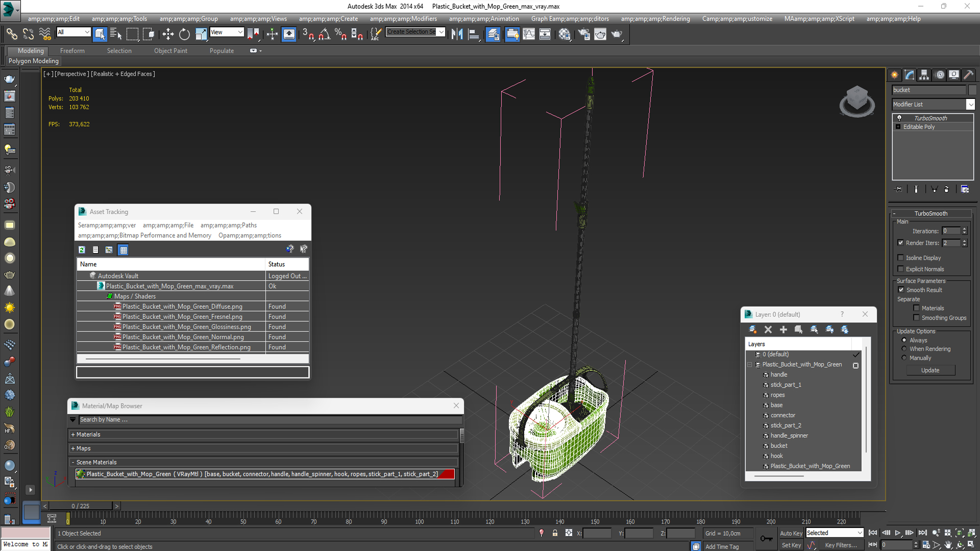The image size is (980, 551).
Task: Switch to the Freeform ribbon tab
Action: tap(72, 51)
